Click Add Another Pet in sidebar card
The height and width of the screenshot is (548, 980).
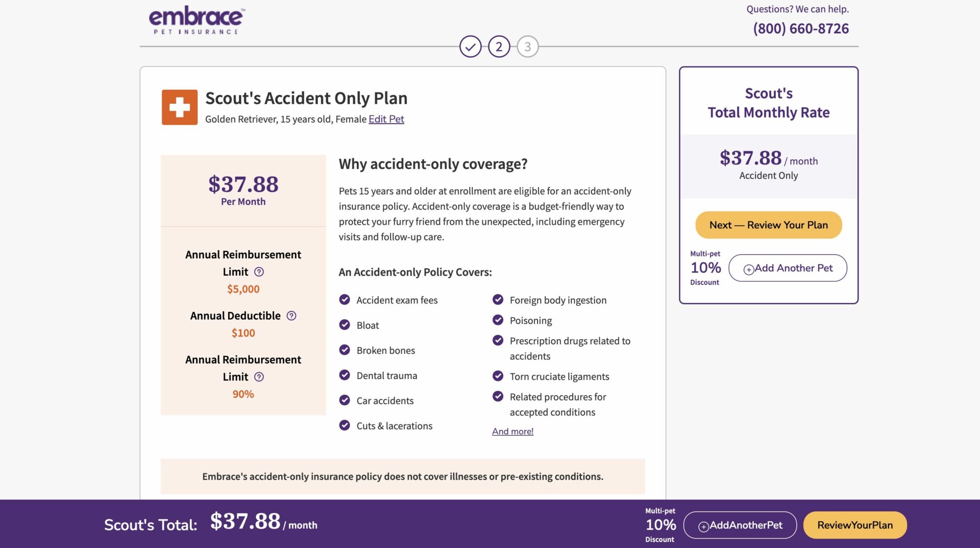tap(788, 268)
